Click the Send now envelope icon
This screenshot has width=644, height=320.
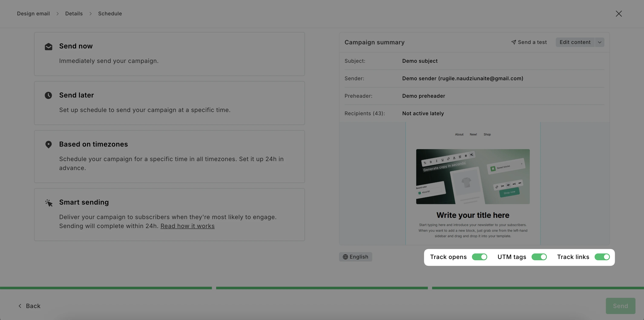click(x=49, y=47)
